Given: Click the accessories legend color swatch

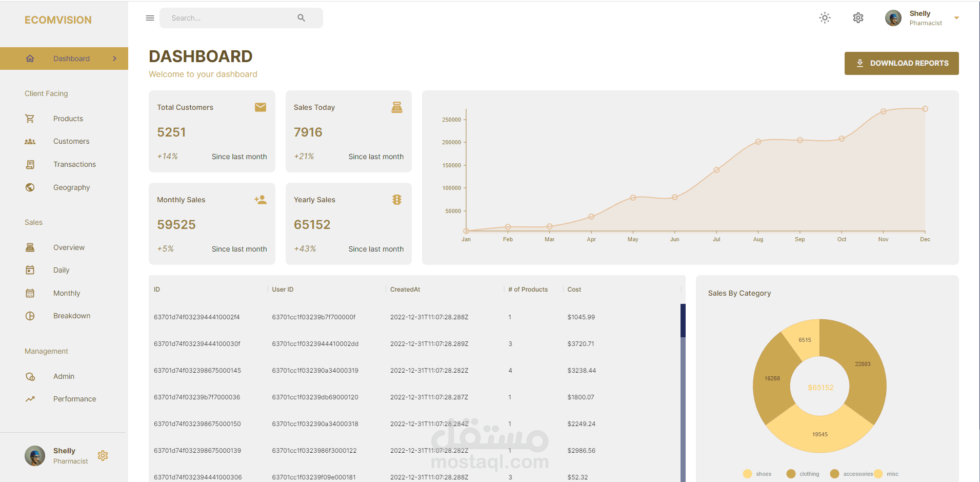Looking at the screenshot, I should coord(835,474).
